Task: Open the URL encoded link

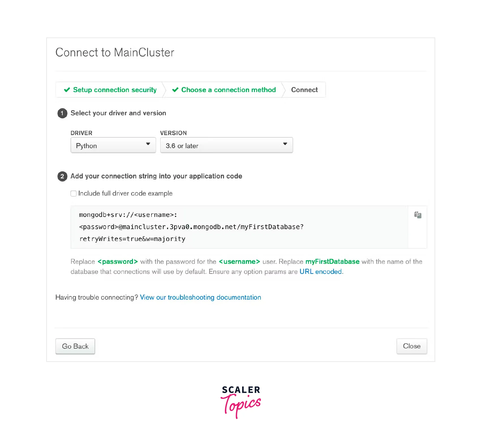Action: [321, 272]
